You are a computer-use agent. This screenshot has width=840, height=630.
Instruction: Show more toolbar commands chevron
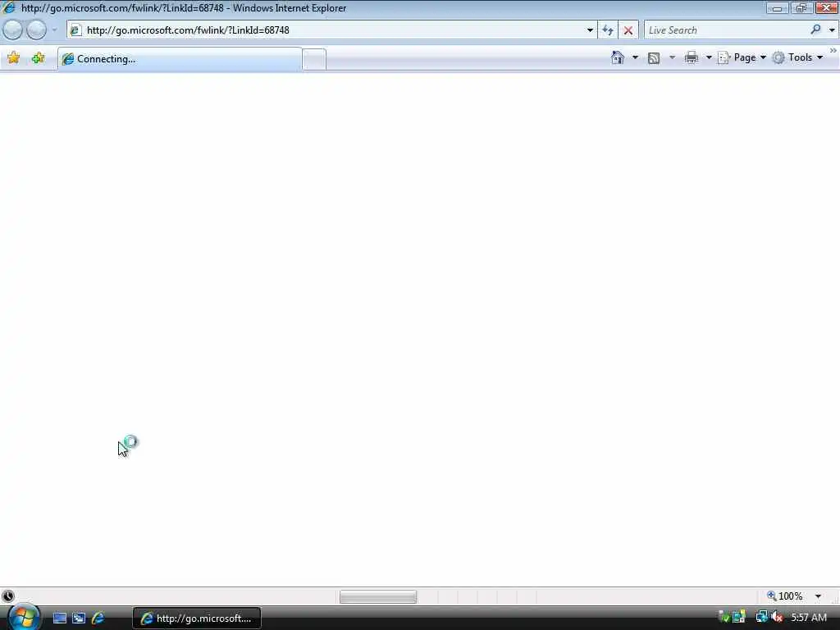833,51
